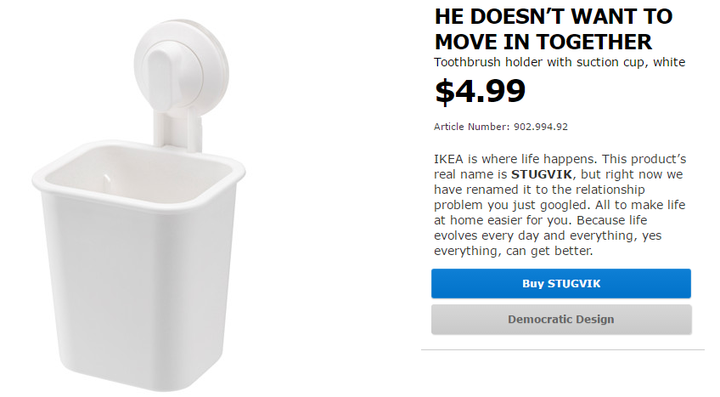This screenshot has width=720, height=397.
Task: Select the article number 902.994.92
Action: tap(540, 127)
